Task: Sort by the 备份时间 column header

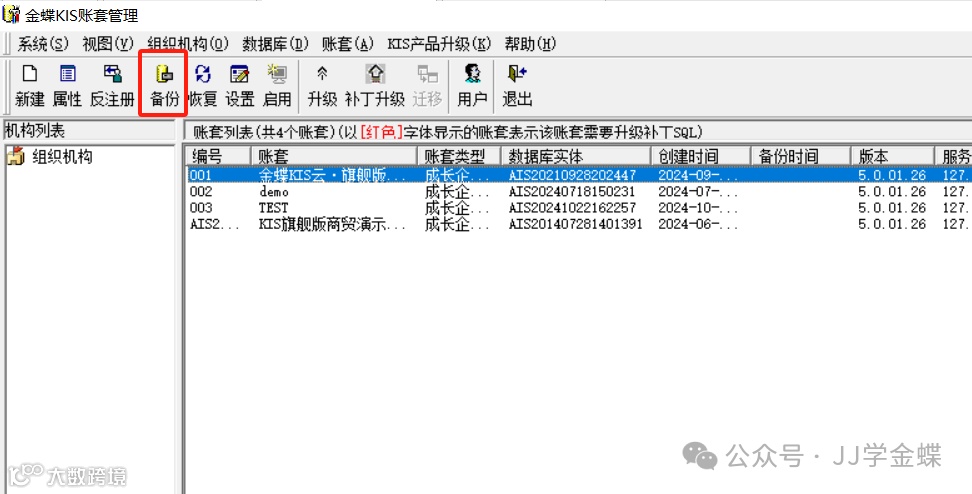Action: click(801, 156)
